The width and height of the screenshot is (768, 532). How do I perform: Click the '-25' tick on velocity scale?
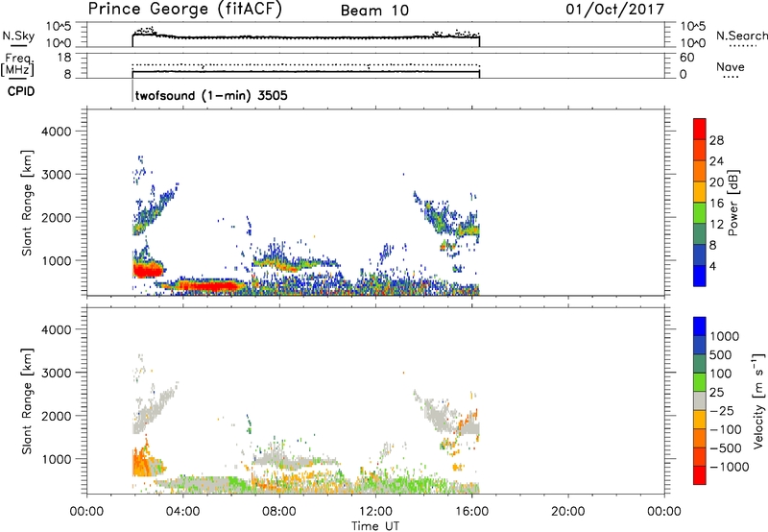(722, 411)
